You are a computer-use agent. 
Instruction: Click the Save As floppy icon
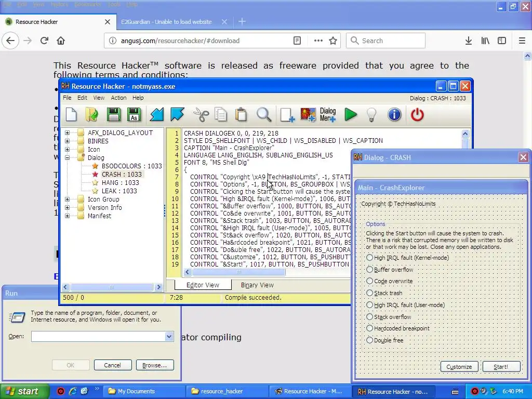pyautogui.click(x=134, y=114)
